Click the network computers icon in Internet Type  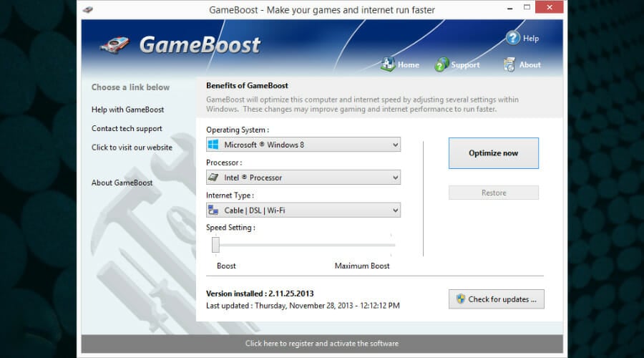pyautogui.click(x=213, y=210)
